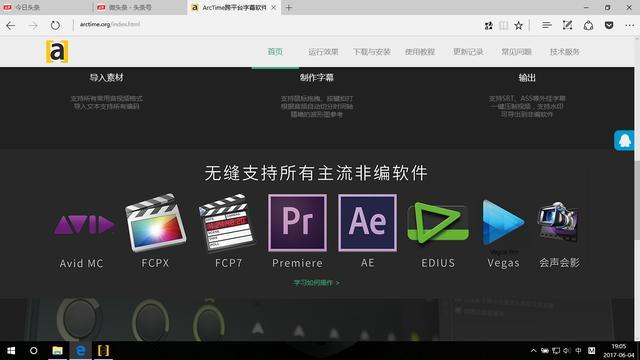
Task: Show hidden tray icons chevron
Action: click(x=533, y=351)
